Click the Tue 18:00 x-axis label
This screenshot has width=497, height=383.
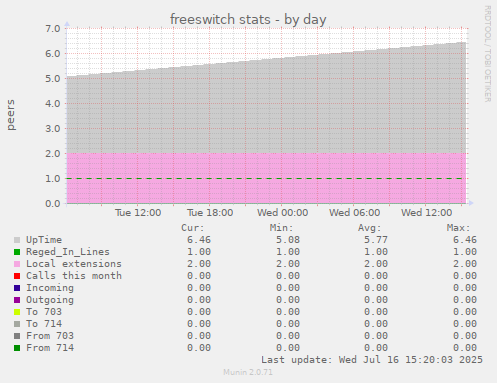pos(210,213)
